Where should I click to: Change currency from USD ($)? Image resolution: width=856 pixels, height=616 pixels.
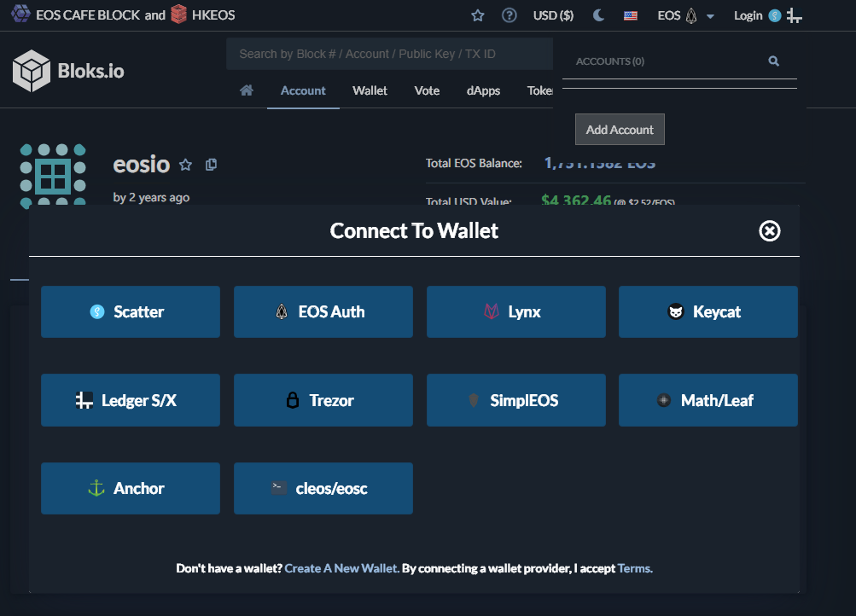(x=553, y=15)
